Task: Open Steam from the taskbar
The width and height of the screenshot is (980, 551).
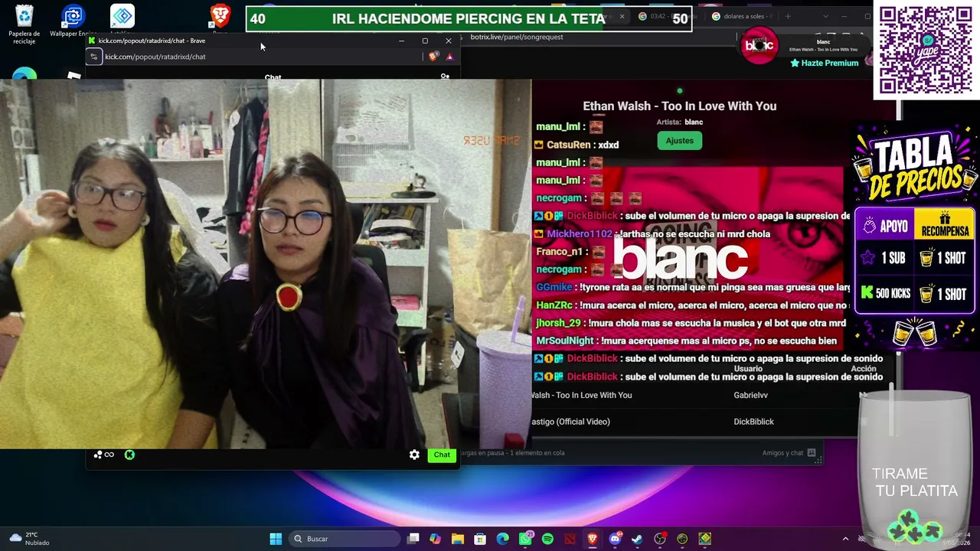Action: pyautogui.click(x=637, y=539)
